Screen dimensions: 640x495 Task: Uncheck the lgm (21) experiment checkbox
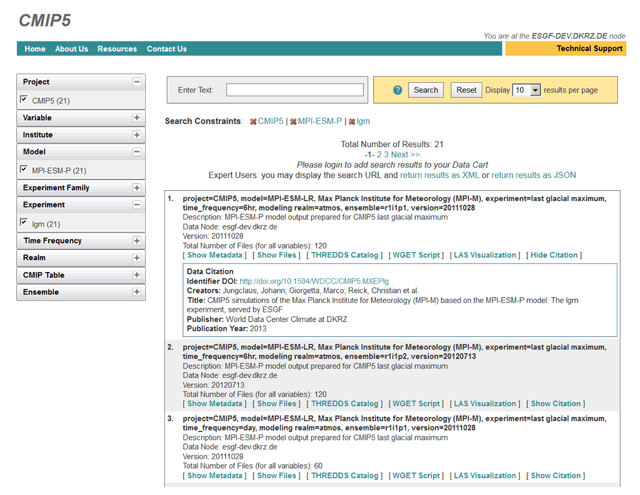[24, 223]
